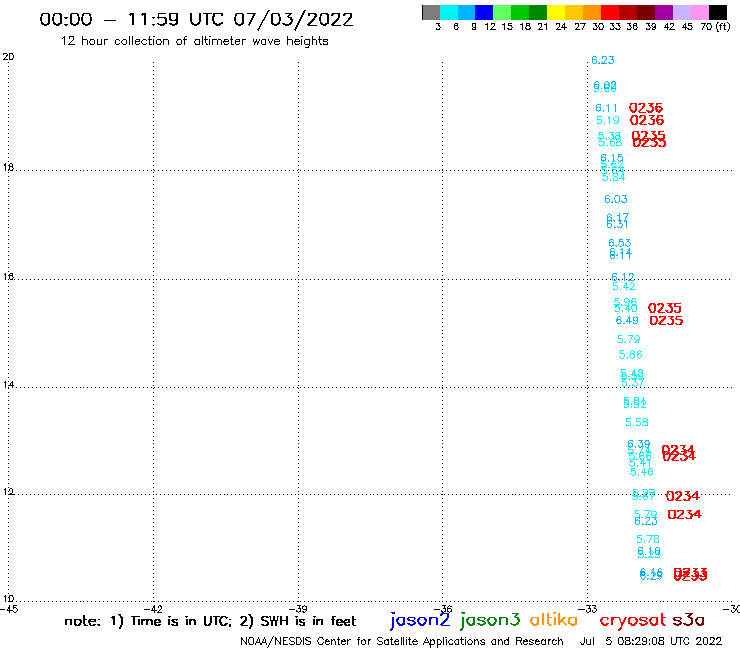The height and width of the screenshot is (650, 740).
Task: Select the 6.49 wave height reading
Action: click(x=627, y=321)
